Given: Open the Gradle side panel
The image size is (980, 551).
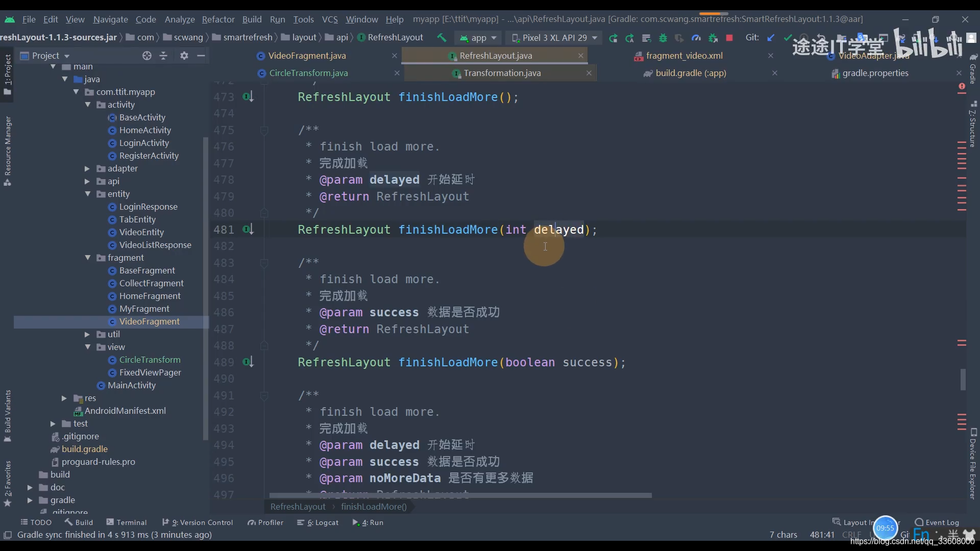Looking at the screenshot, I should click(973, 69).
